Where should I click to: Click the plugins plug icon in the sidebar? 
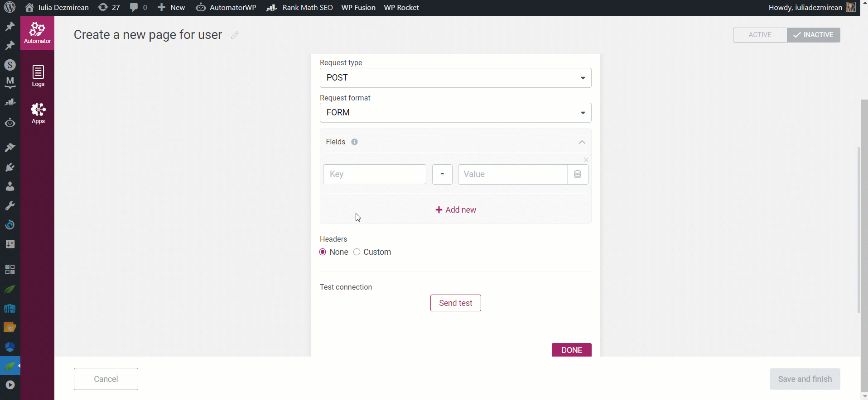10,167
